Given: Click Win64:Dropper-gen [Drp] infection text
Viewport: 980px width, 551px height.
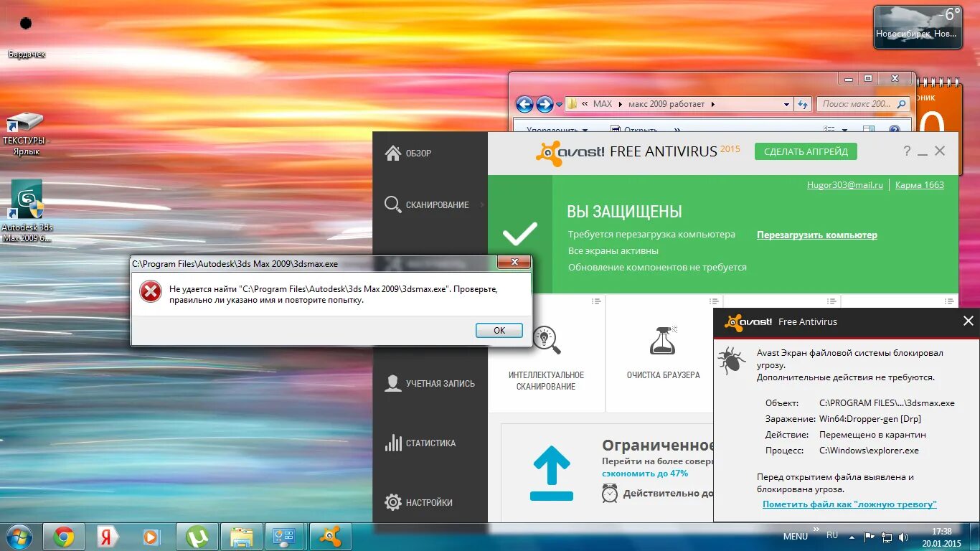Looking at the screenshot, I should [870, 419].
